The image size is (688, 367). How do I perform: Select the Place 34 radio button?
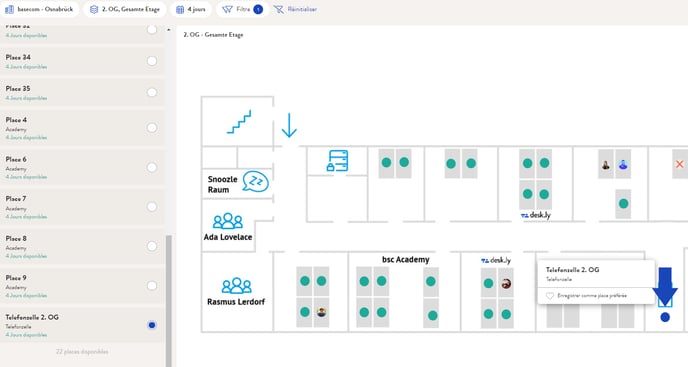click(x=152, y=61)
